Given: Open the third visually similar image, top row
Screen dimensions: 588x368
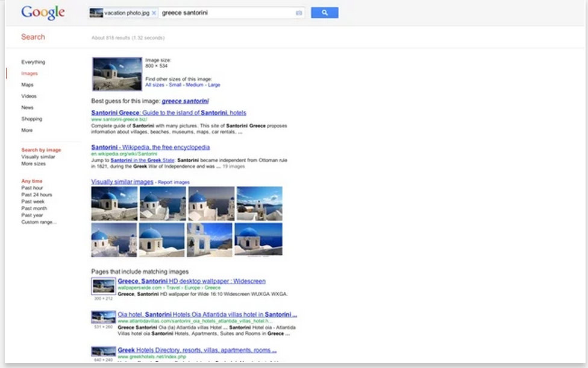Looking at the screenshot, I should click(x=211, y=203).
